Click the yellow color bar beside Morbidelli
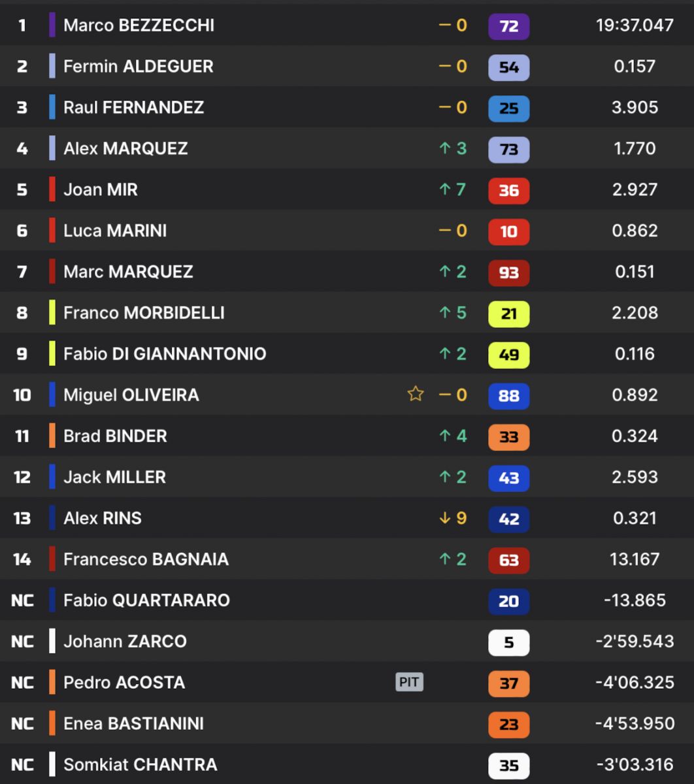Viewport: 694px width, 784px height. click(52, 313)
